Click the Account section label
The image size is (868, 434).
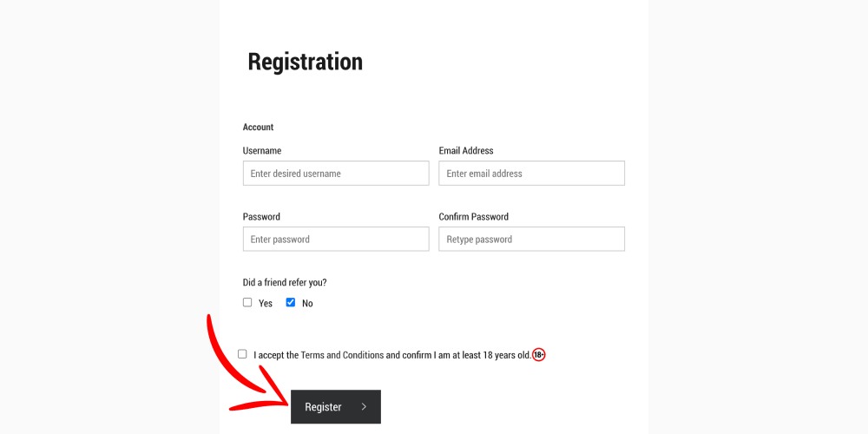click(x=258, y=127)
